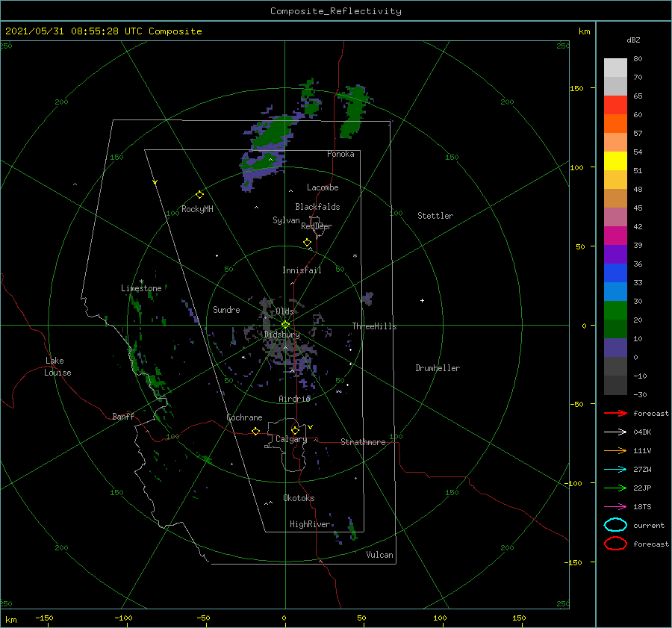Viewport: 672px width, 628px height.
Task: Click the Strathmore city label
Action: point(363,442)
